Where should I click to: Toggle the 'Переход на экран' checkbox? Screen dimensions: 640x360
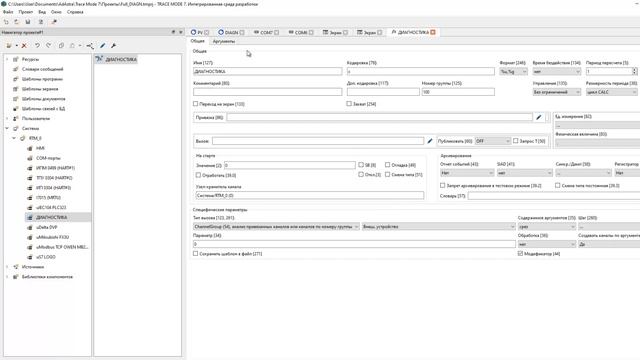click(x=196, y=104)
